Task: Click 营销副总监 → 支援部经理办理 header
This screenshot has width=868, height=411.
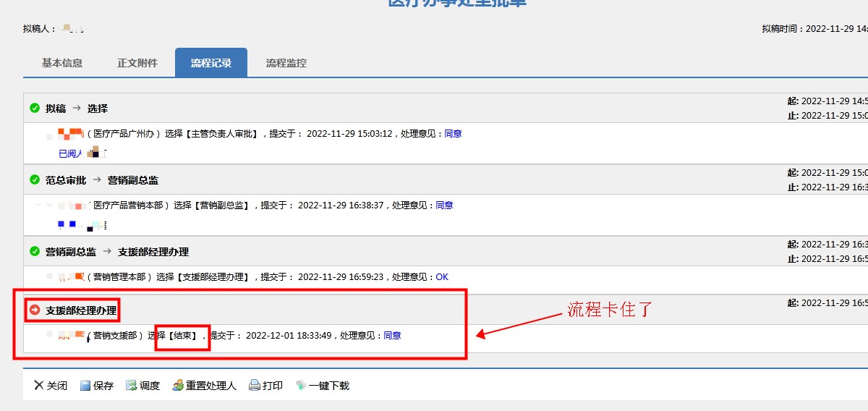Action: [117, 252]
